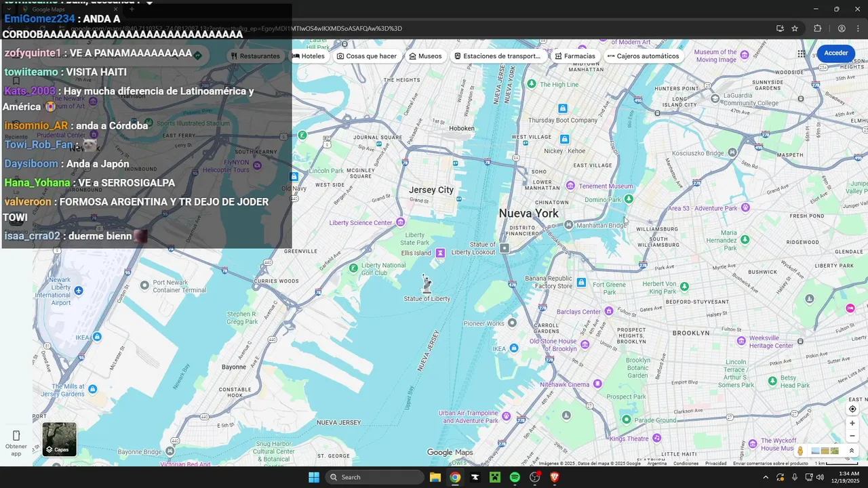The image size is (868, 488).
Task: Open the Google apps grid icon
Action: tap(802, 54)
